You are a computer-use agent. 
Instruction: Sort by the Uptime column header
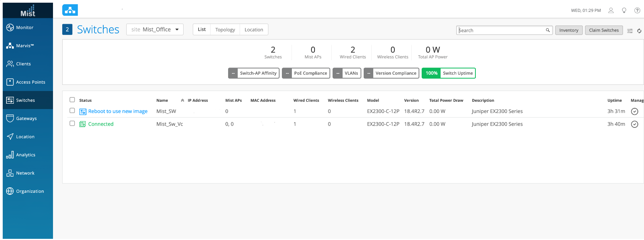click(x=614, y=101)
